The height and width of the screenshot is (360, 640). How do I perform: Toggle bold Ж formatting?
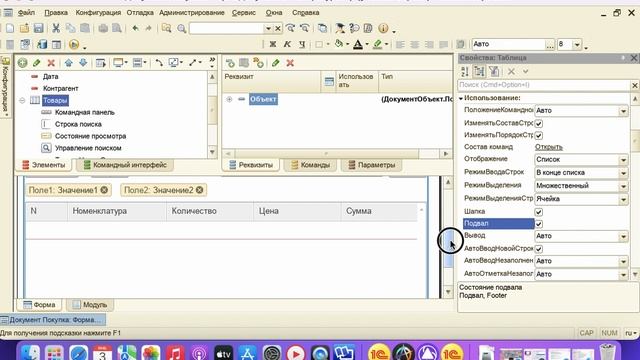pos(273,44)
